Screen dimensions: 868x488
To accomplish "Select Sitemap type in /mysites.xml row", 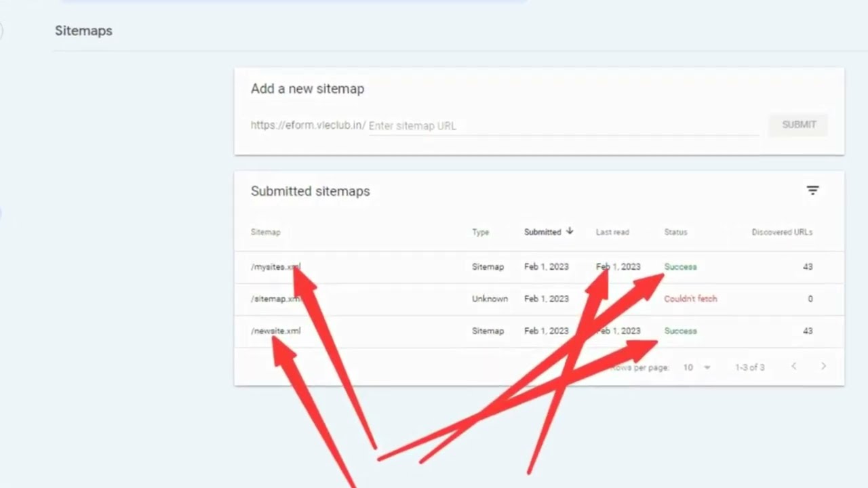I will (x=488, y=267).
